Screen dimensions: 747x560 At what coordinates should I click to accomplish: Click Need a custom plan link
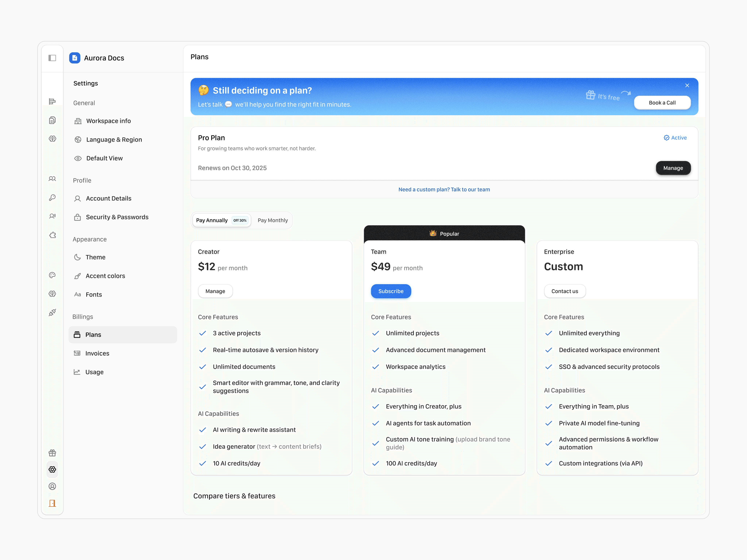point(444,189)
